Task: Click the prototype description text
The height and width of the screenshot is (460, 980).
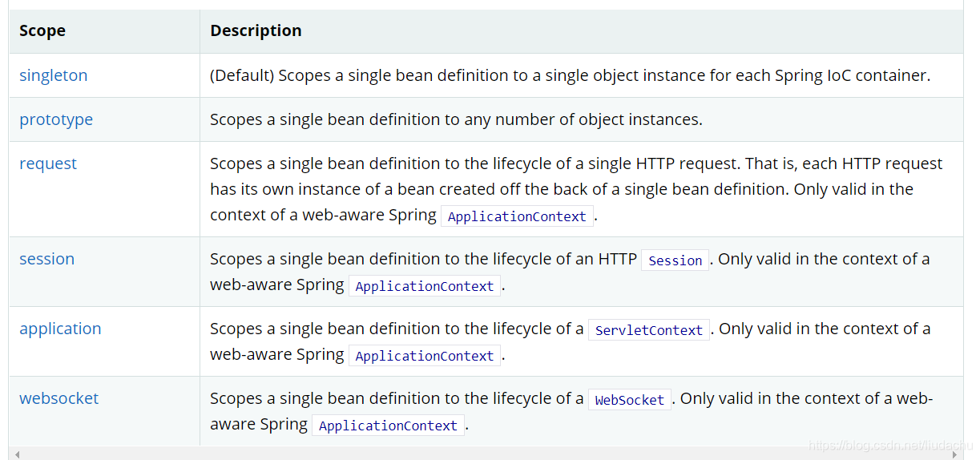Action: pyautogui.click(x=455, y=119)
